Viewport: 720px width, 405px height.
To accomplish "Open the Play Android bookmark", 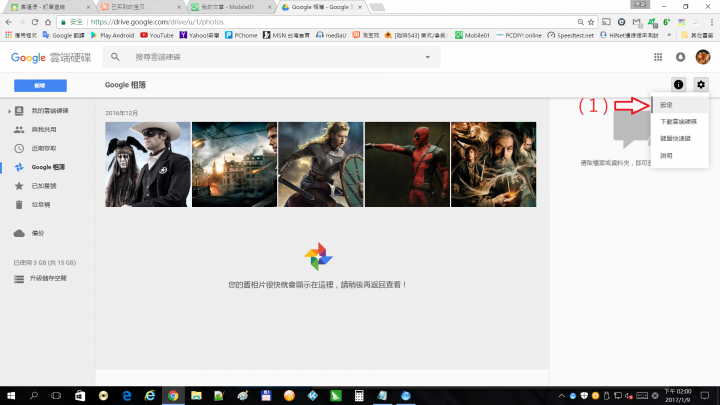I will pyautogui.click(x=112, y=35).
